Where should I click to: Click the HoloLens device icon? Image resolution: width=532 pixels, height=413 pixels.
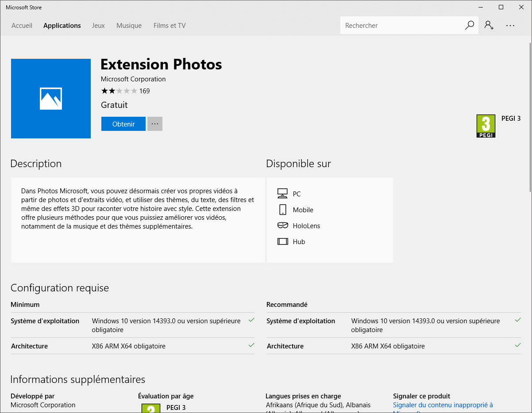click(282, 226)
